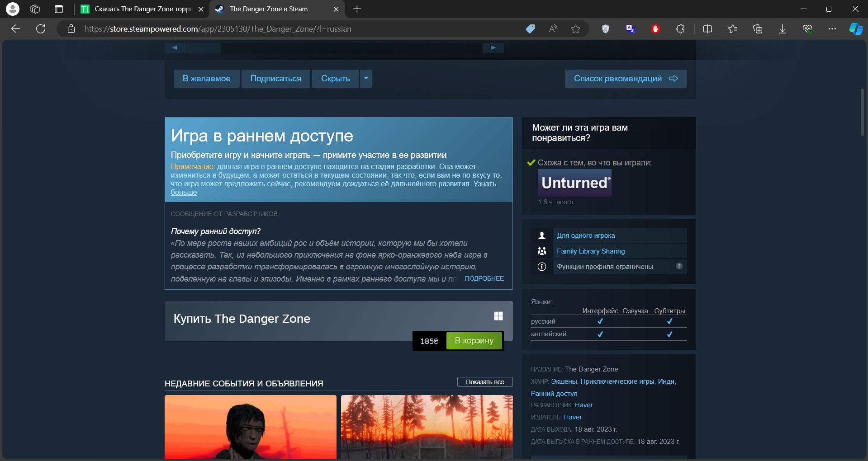Open the shopping price tag icon
This screenshot has width=868, height=461.
pyautogui.click(x=530, y=29)
